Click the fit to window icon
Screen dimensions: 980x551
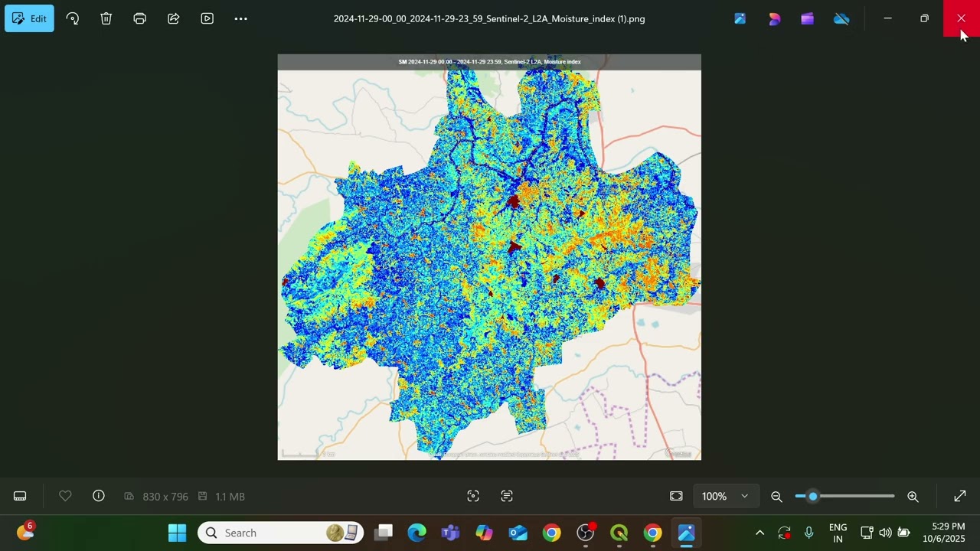pyautogui.click(x=676, y=496)
